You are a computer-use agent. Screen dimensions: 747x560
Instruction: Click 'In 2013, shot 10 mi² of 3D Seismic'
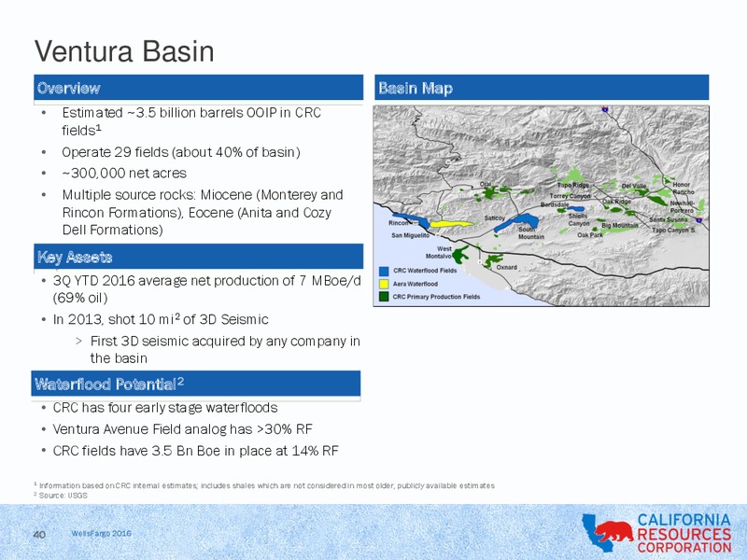click(x=161, y=319)
